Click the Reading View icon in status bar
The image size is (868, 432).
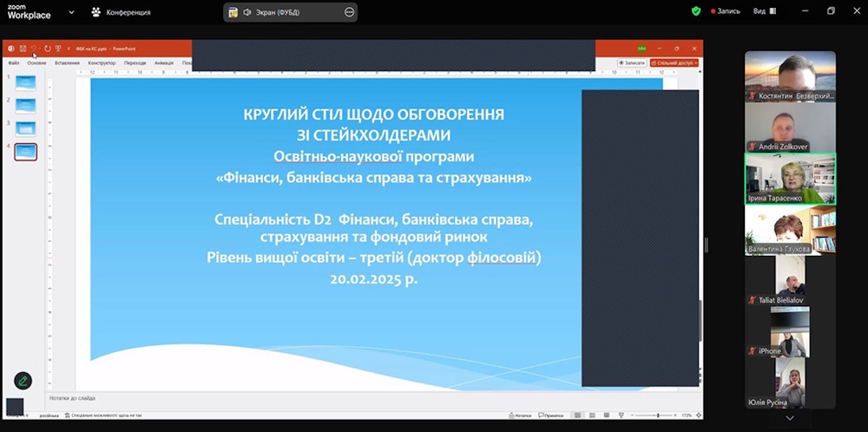click(x=608, y=416)
